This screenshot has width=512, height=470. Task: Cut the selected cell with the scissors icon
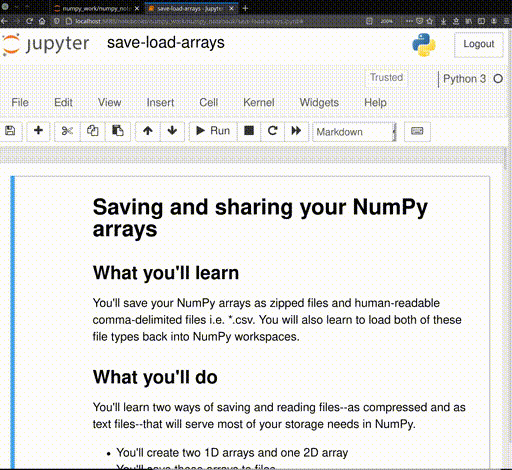[x=67, y=131]
